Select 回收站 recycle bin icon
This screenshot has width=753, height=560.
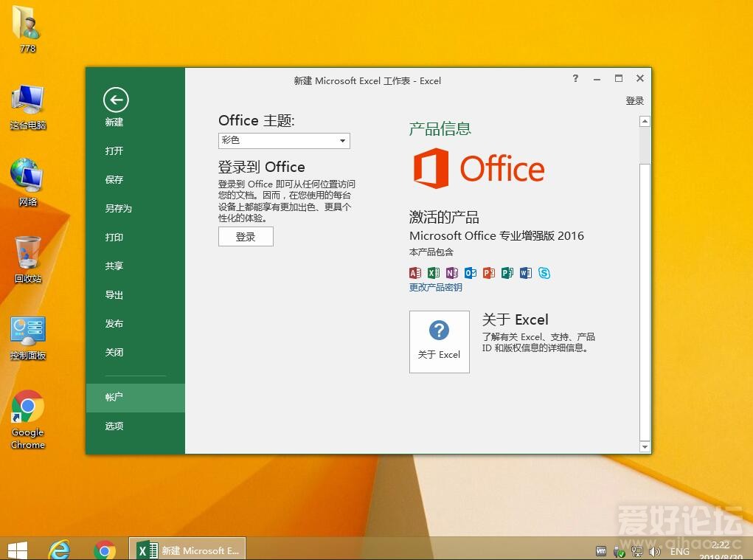pyautogui.click(x=27, y=260)
